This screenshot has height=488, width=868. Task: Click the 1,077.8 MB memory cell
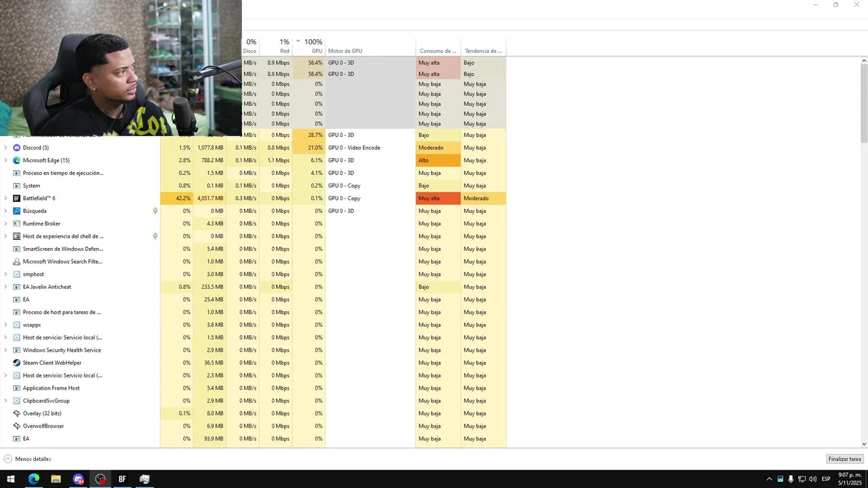coord(210,148)
